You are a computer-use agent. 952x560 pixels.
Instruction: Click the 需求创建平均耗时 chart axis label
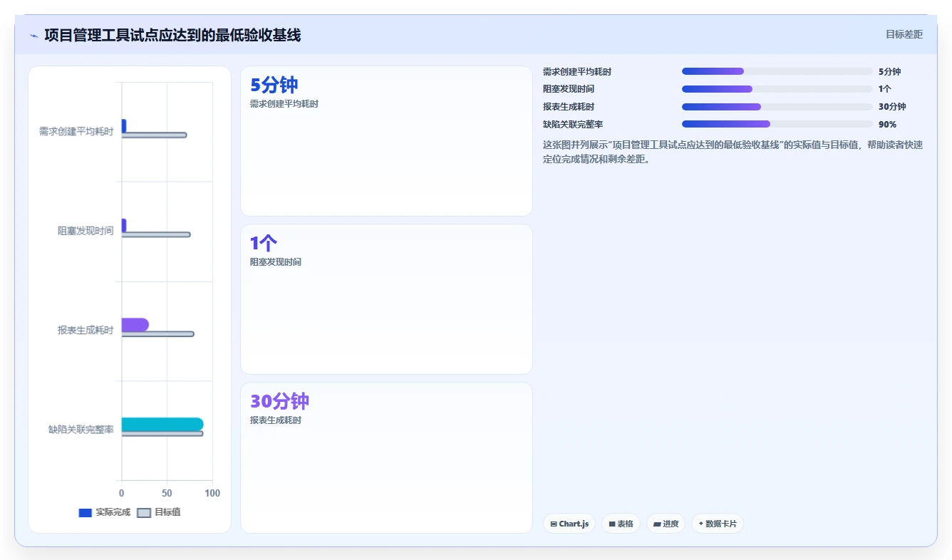click(76, 132)
